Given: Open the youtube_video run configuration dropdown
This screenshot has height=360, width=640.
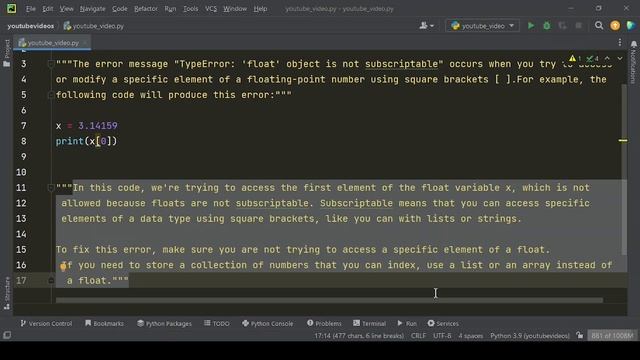Looking at the screenshot, I should coord(482,26).
